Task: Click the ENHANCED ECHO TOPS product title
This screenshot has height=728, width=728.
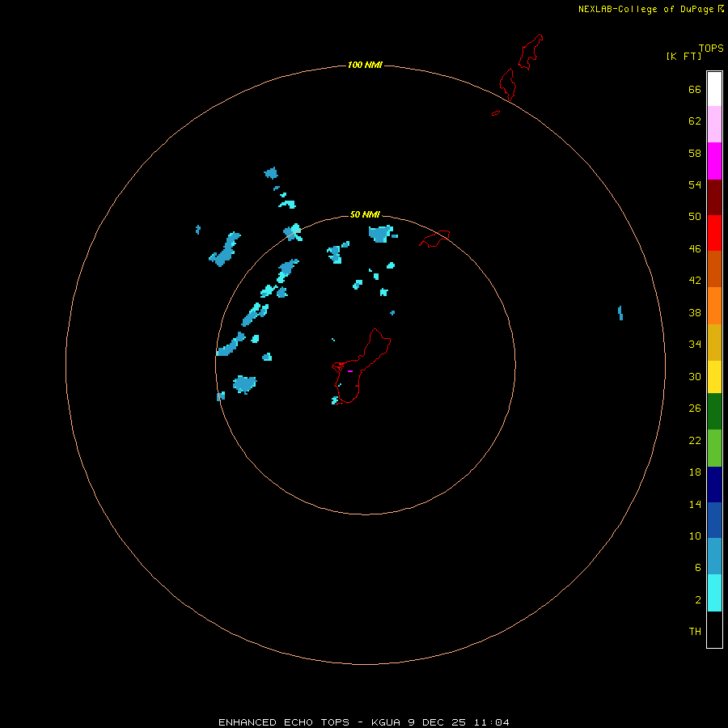Action: [284, 722]
